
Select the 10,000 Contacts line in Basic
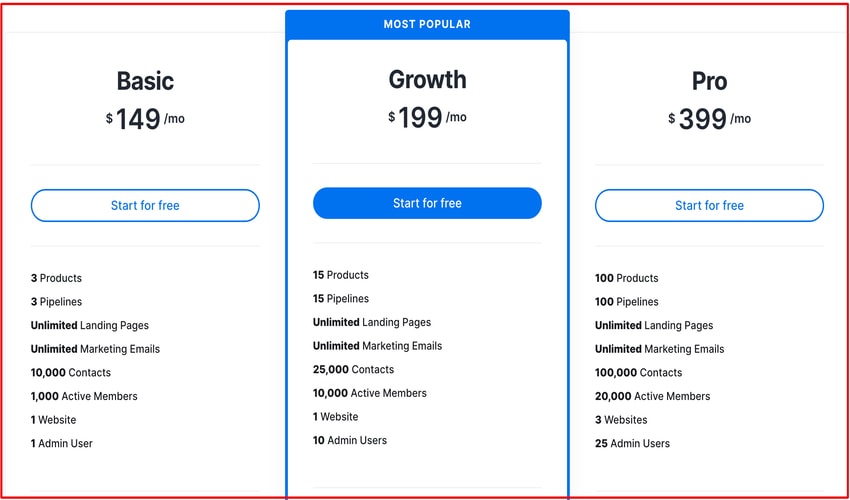tap(71, 373)
